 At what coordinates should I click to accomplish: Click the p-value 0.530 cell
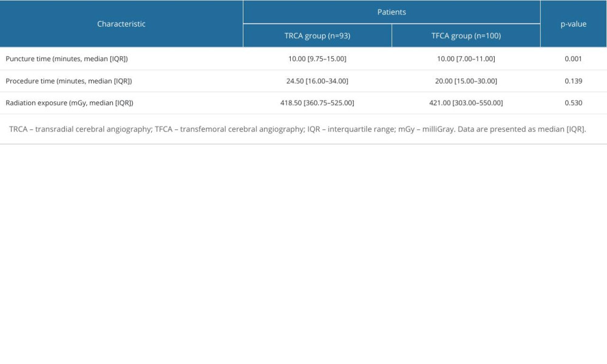pos(573,103)
